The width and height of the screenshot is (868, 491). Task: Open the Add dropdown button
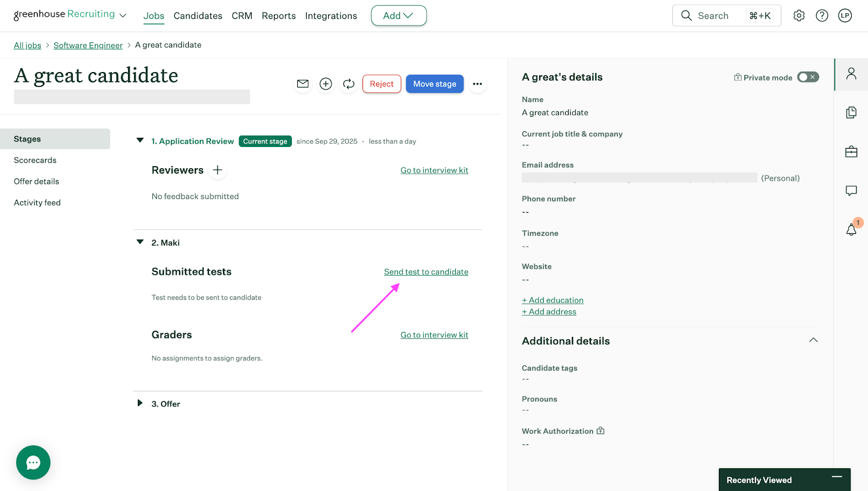coord(398,16)
